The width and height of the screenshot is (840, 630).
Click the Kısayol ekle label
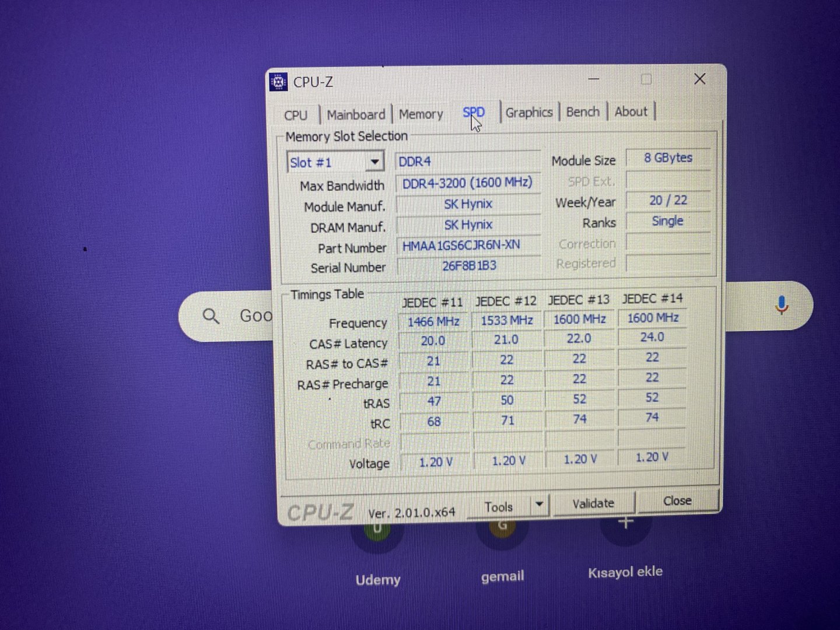[625, 572]
